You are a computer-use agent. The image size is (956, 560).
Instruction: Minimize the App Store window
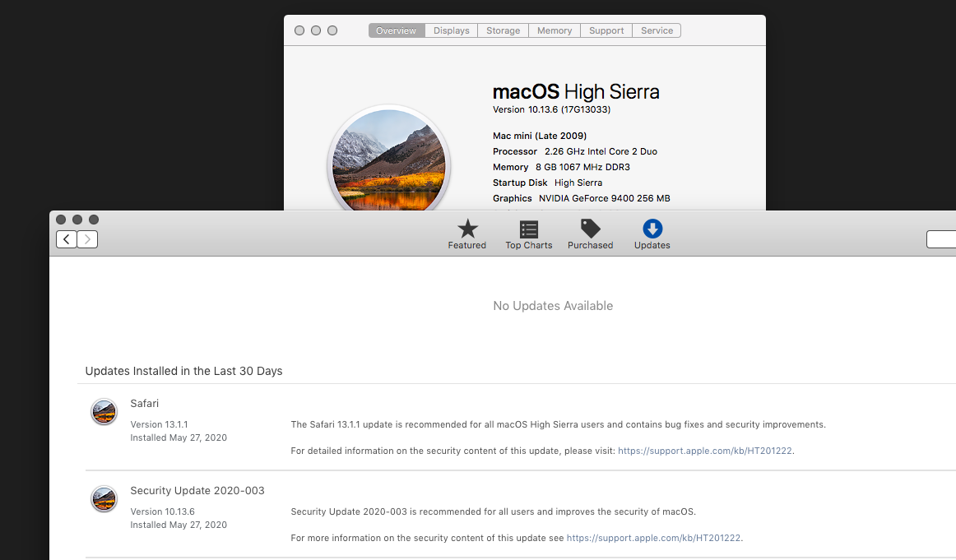77,220
